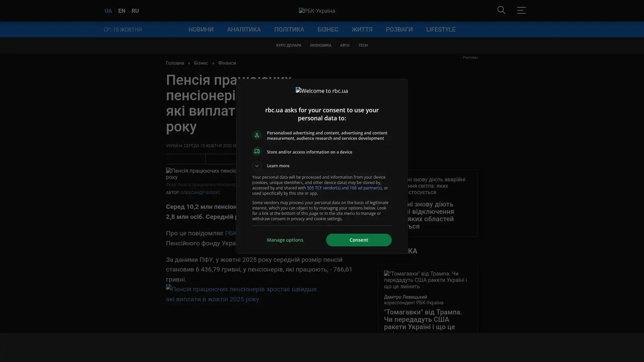
Task: Switch language to EN
Action: pos(121,11)
